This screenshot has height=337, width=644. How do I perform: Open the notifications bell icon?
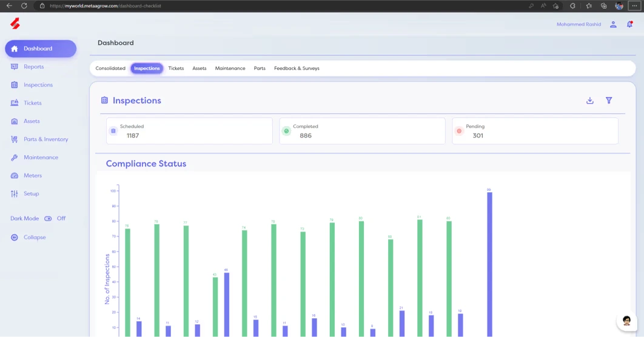[x=629, y=25]
